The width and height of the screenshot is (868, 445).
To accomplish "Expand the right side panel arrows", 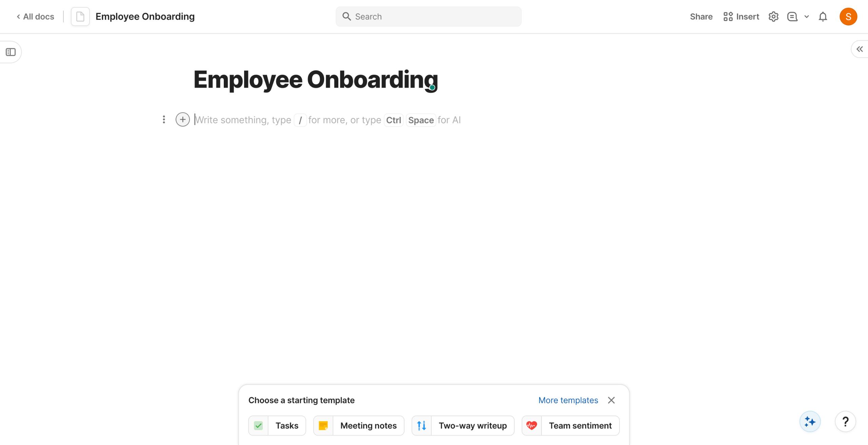I will click(x=860, y=49).
